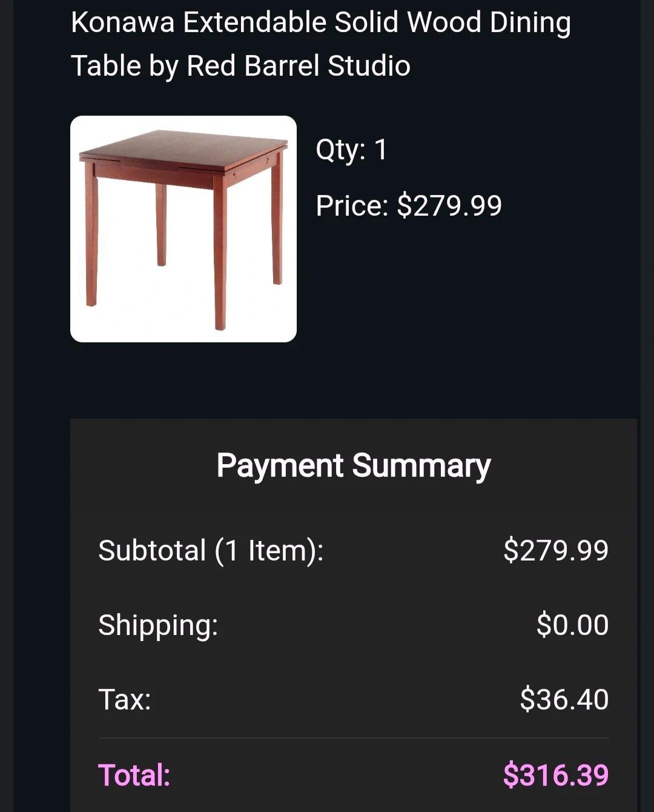This screenshot has height=812, width=654.
Task: Tap the dark tabletop in product image
Action: click(x=182, y=146)
